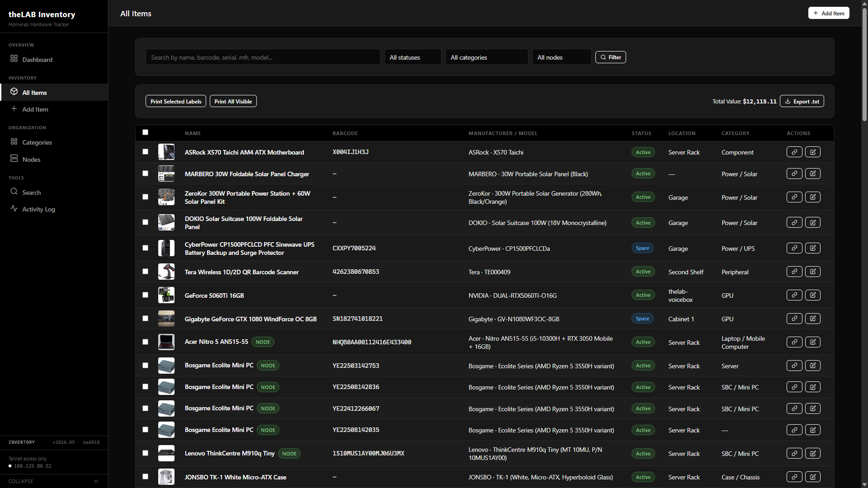Click the Spare status badge on Gigabyte row
Viewport: 868px width, 488px height.
642,319
